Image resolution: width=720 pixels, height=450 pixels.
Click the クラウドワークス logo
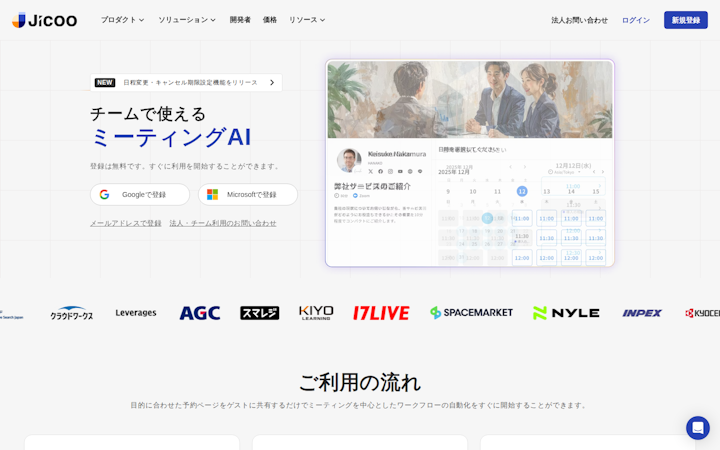coord(72,313)
